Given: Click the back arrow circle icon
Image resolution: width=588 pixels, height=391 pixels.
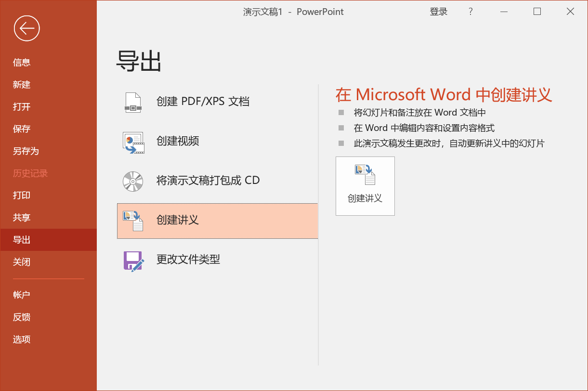Looking at the screenshot, I should [27, 28].
